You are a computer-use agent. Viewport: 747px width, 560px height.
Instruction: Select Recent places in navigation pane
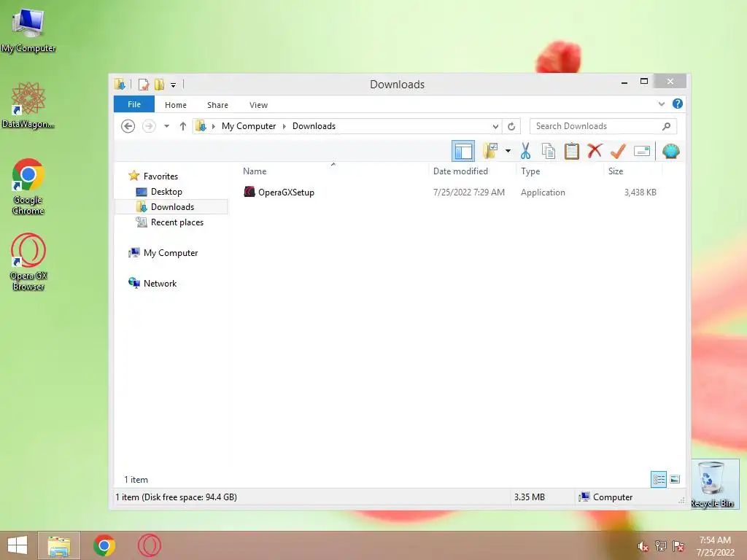[x=177, y=222]
